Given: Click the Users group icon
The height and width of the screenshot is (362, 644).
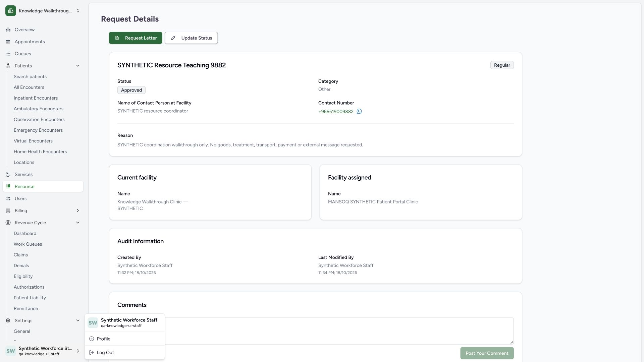Looking at the screenshot, I should [8, 199].
